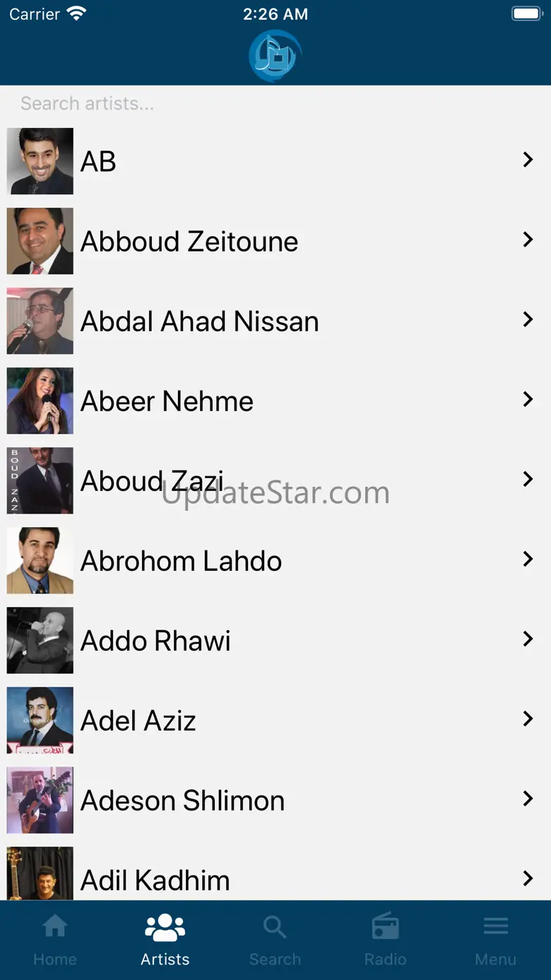Tap the Artists people icon

click(165, 927)
